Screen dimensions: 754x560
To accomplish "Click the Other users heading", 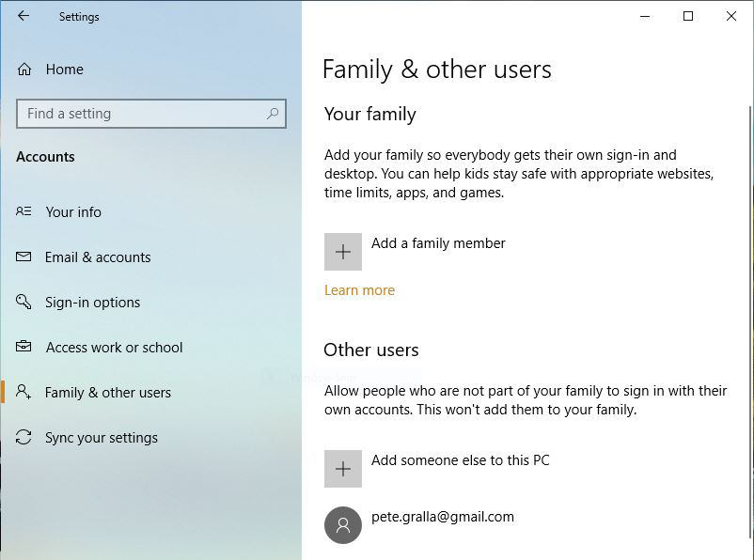I will click(371, 350).
